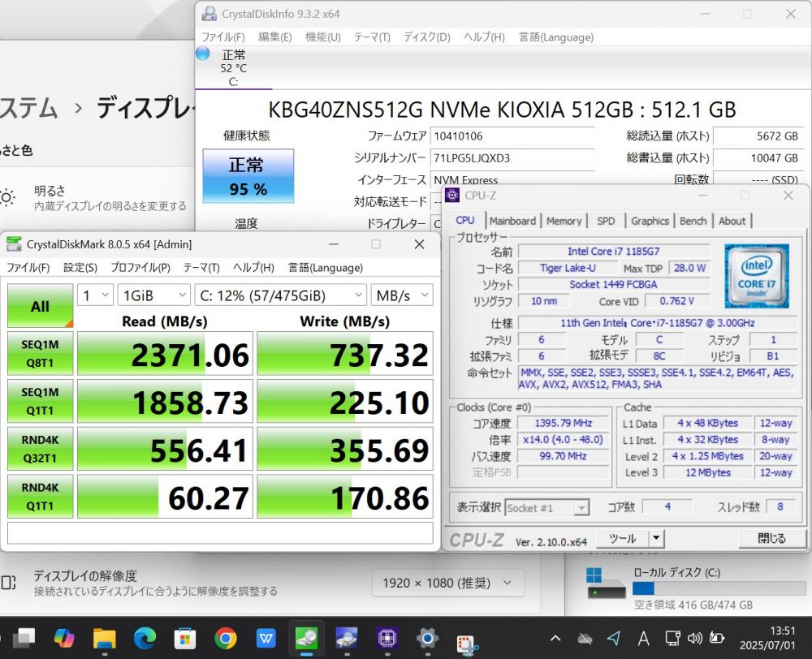Click read result 2371.06
This screenshot has height=659, width=812.
[x=165, y=354]
